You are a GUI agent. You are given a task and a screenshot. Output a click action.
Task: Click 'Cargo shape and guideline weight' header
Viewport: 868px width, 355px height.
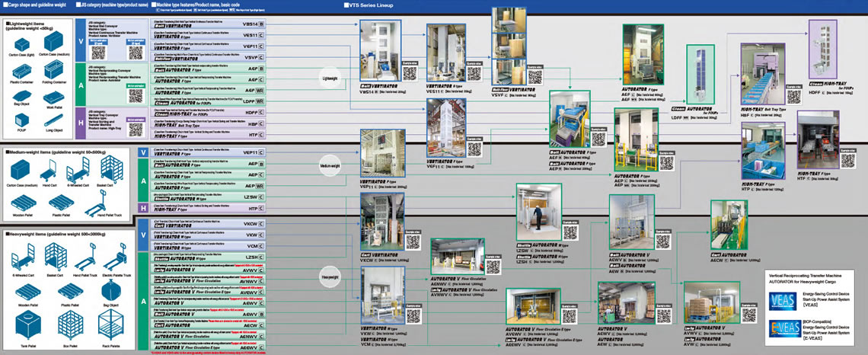(x=36, y=4)
